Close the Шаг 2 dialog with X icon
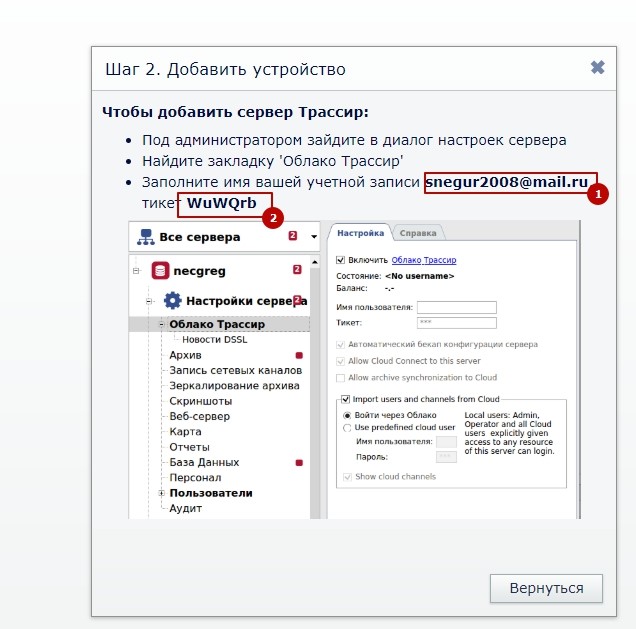This screenshot has width=636, height=629. coord(597,67)
